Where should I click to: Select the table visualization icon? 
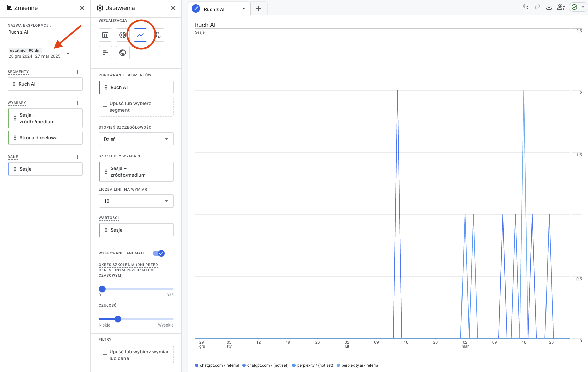[x=105, y=35]
